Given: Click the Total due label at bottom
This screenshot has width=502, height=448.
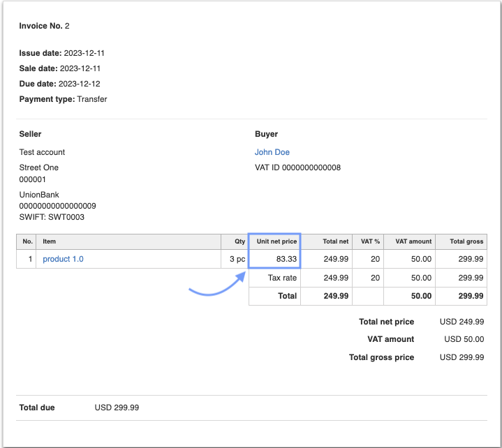Looking at the screenshot, I should pos(37,408).
